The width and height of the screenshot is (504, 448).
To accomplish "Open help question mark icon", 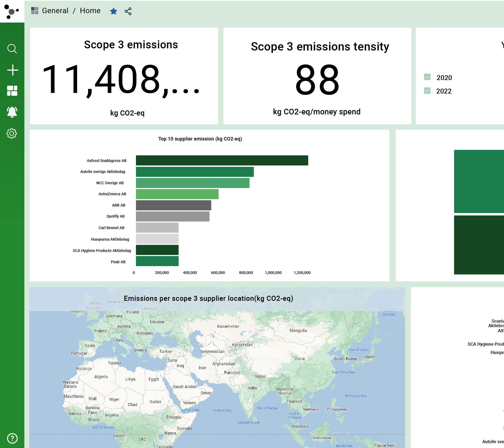I will (x=12, y=438).
